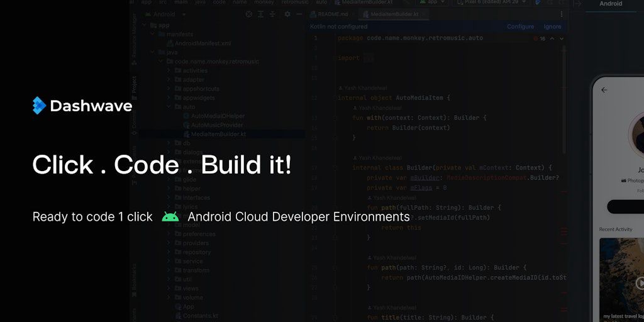
Task: Click the editor vertical scrollbar
Action: (x=564, y=99)
